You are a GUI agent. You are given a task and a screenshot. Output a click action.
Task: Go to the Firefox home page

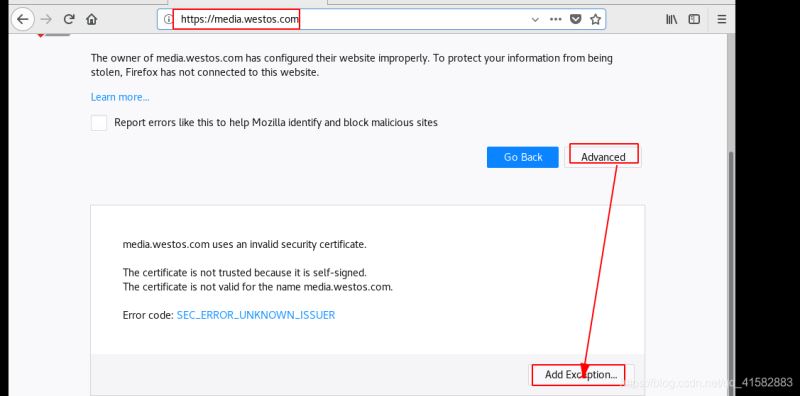tap(91, 19)
